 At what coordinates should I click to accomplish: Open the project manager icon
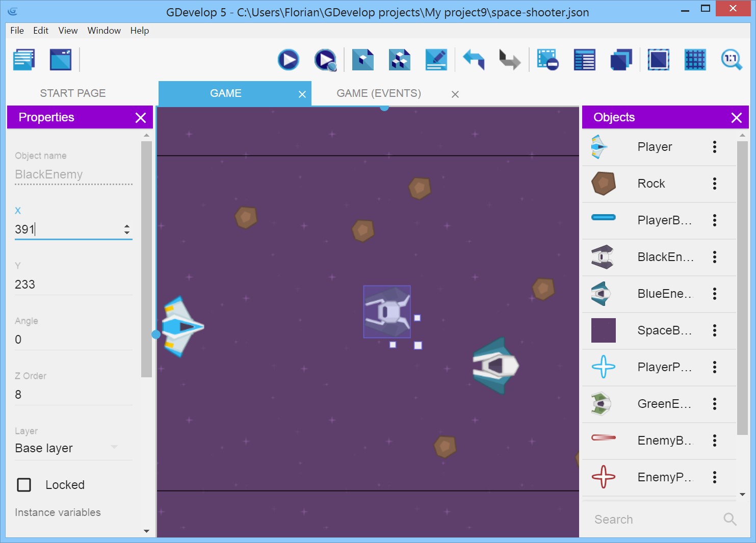(24, 60)
